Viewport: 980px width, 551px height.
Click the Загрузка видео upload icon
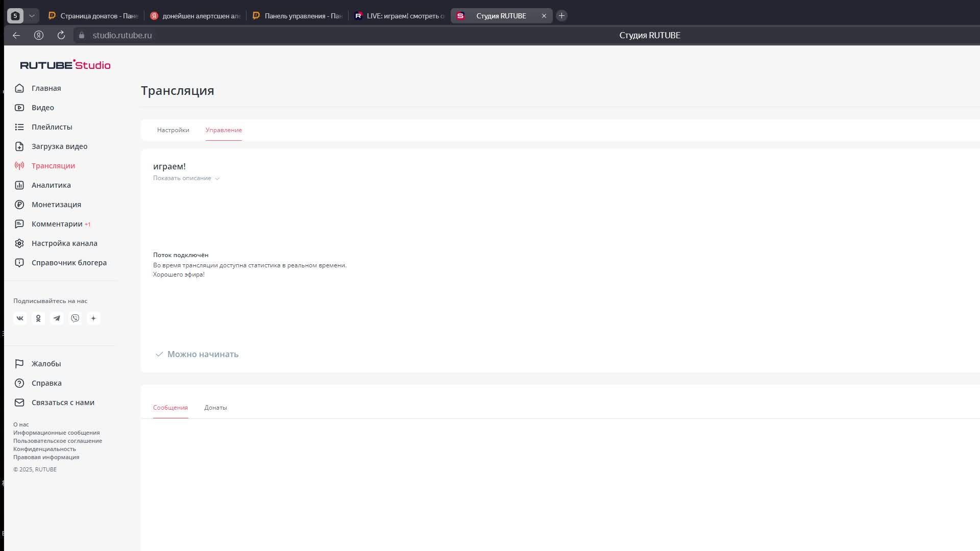tap(19, 146)
